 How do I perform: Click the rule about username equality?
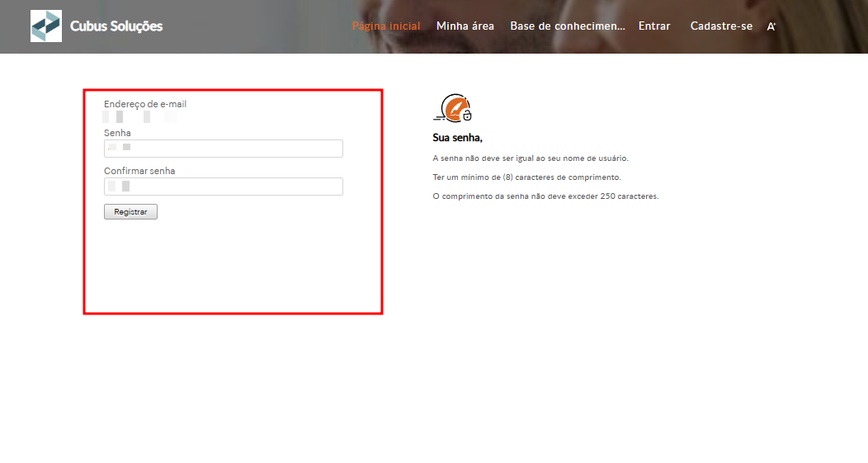pos(531,158)
